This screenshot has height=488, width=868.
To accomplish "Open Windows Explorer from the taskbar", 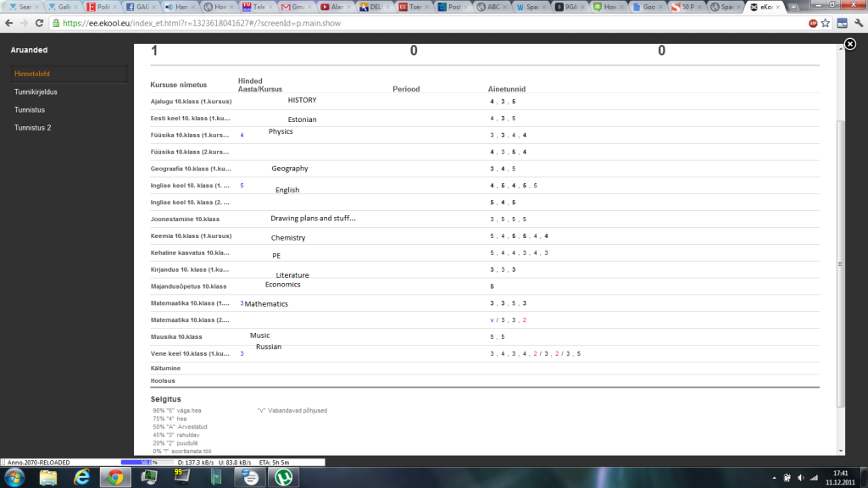I will [48, 477].
